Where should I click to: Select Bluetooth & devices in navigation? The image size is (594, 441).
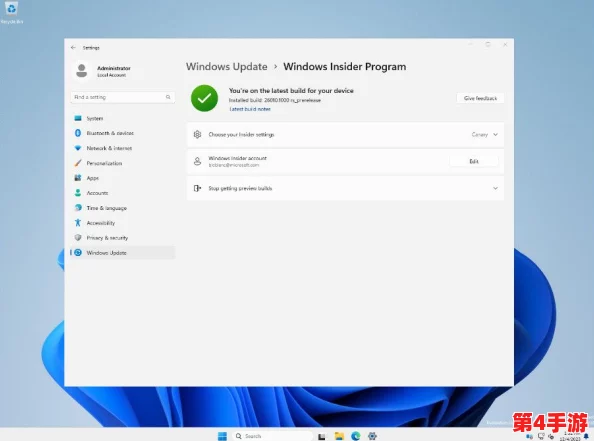coord(122,133)
